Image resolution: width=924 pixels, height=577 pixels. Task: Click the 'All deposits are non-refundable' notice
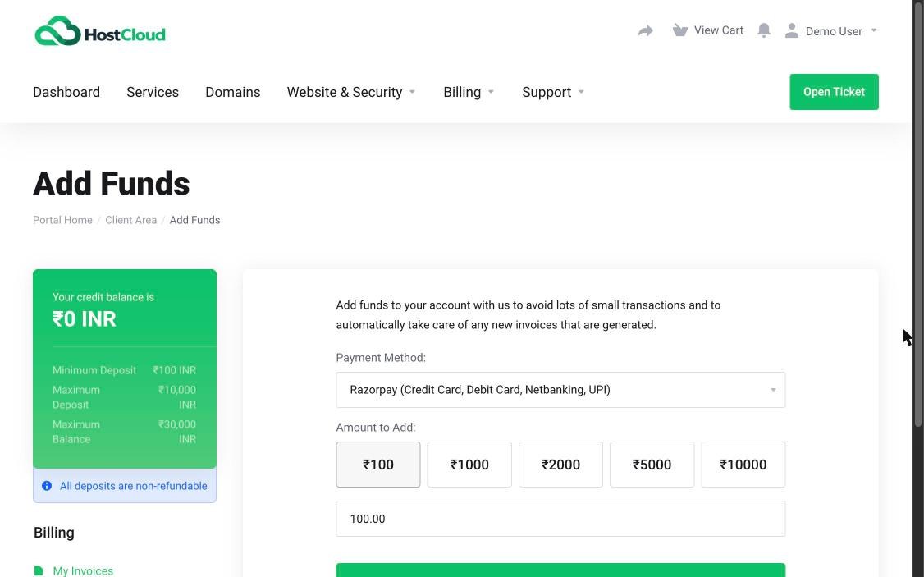pyautogui.click(x=125, y=486)
